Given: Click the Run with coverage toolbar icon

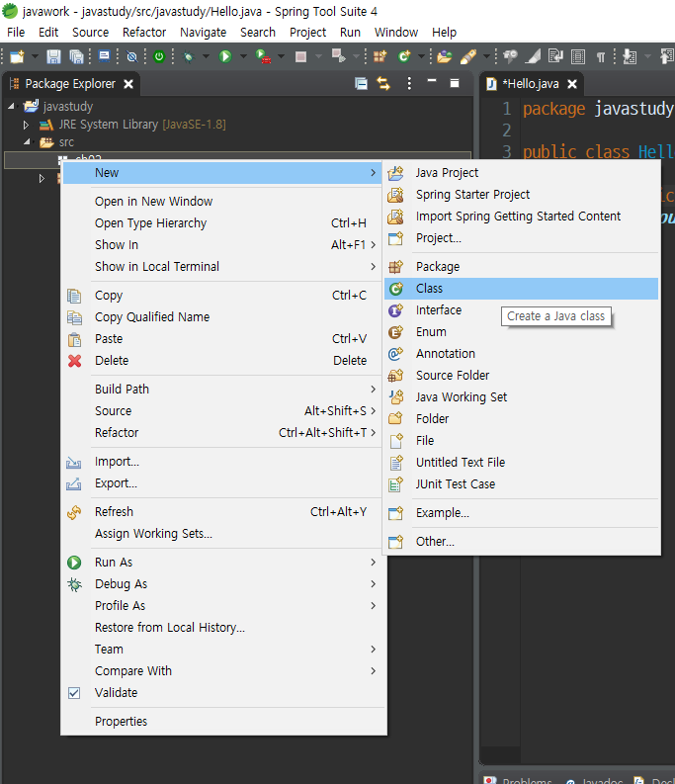Looking at the screenshot, I should click(263, 56).
